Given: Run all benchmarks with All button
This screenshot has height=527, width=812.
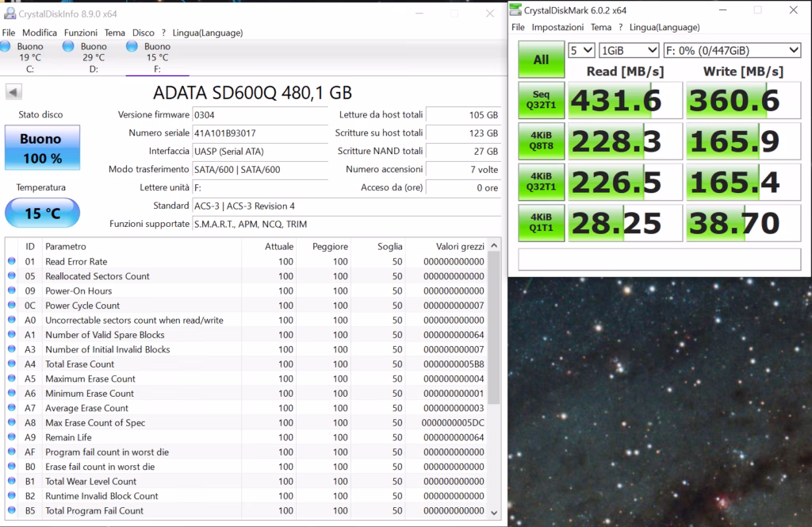Looking at the screenshot, I should point(541,60).
